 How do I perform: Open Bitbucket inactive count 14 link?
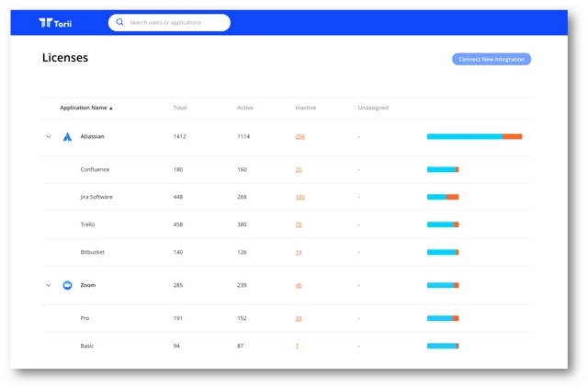299,252
